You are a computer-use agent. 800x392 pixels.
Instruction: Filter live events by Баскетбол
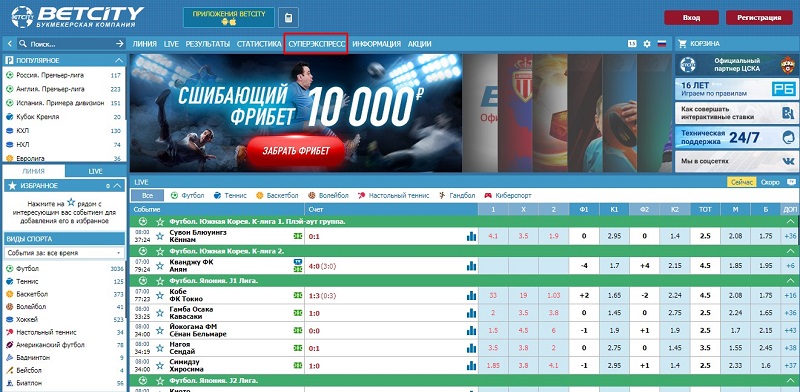[x=278, y=195]
